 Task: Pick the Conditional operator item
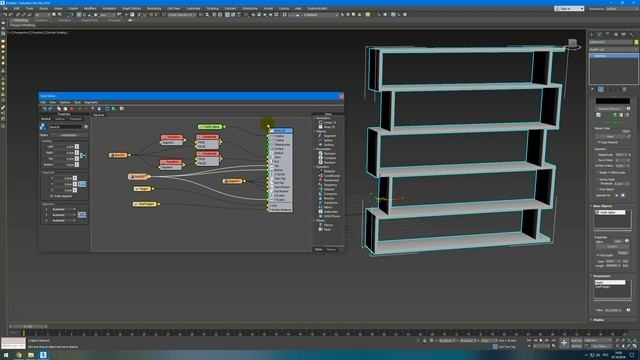pyautogui.click(x=329, y=176)
